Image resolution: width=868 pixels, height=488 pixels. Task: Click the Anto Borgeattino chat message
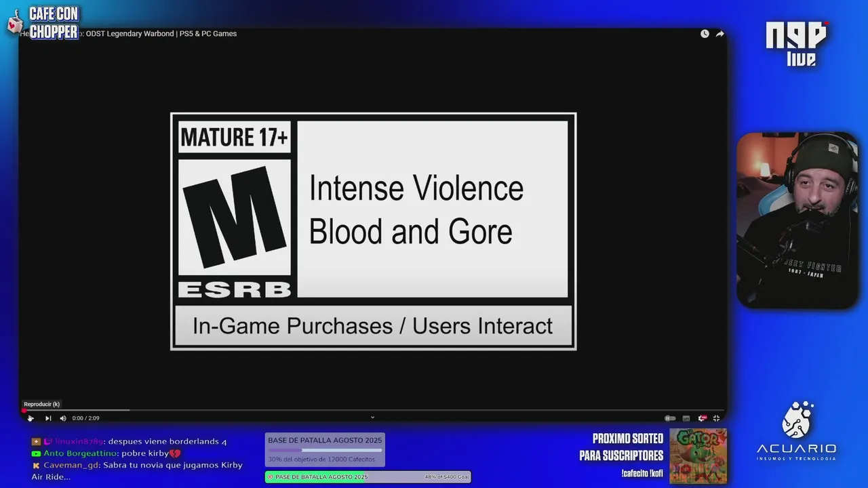[106, 453]
